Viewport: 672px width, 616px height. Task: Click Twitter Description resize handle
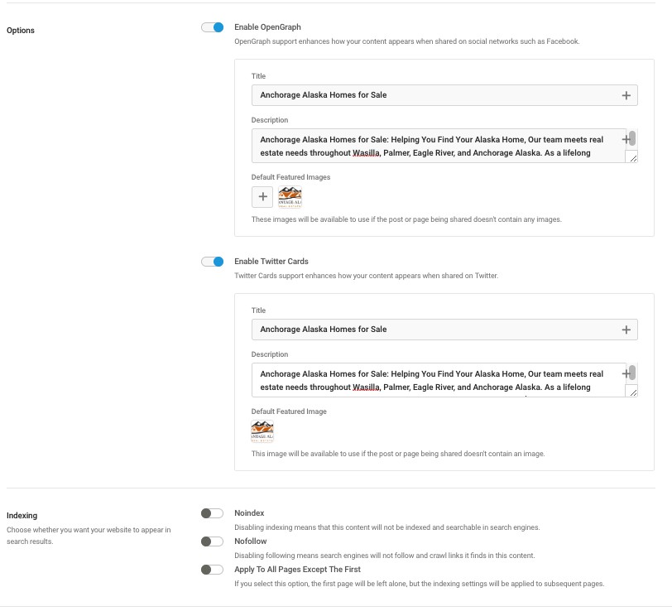(x=632, y=392)
